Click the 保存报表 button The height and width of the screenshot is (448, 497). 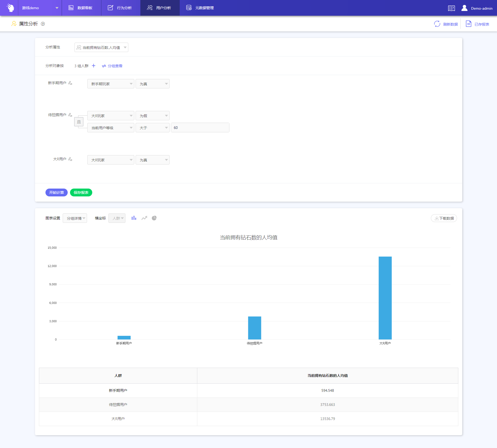point(81,192)
